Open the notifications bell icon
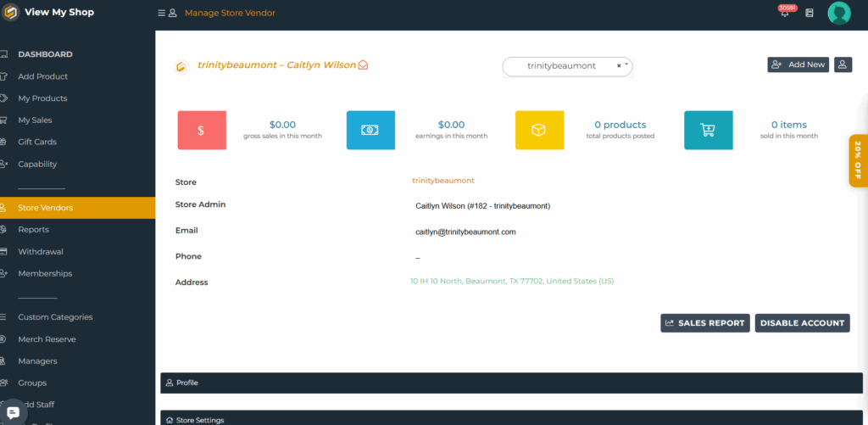Image resolution: width=868 pixels, height=425 pixels. pyautogui.click(x=784, y=14)
